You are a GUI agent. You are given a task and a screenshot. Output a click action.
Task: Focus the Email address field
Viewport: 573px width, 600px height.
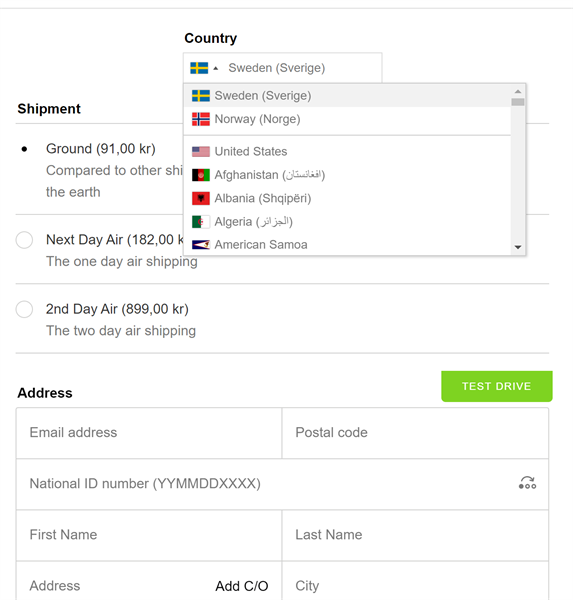pos(149,433)
